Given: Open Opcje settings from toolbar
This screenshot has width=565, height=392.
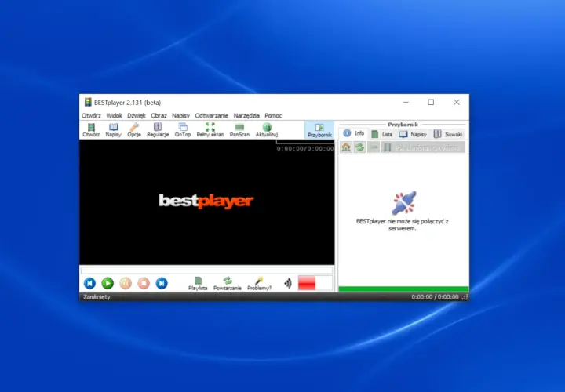Looking at the screenshot, I should (134, 130).
